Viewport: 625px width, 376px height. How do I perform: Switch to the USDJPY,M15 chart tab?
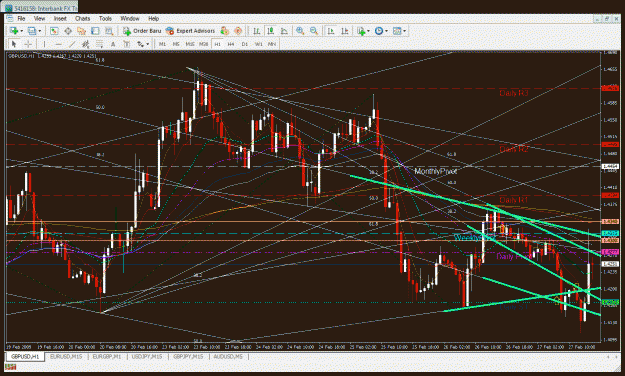pos(147,356)
